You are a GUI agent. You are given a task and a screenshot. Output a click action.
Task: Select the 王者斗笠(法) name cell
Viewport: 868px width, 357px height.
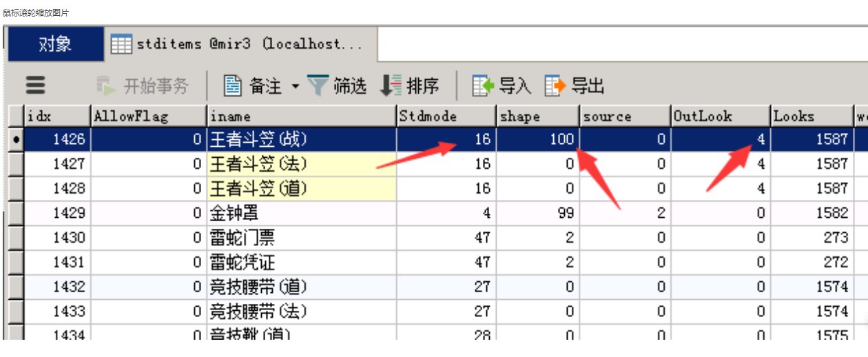tap(301, 163)
